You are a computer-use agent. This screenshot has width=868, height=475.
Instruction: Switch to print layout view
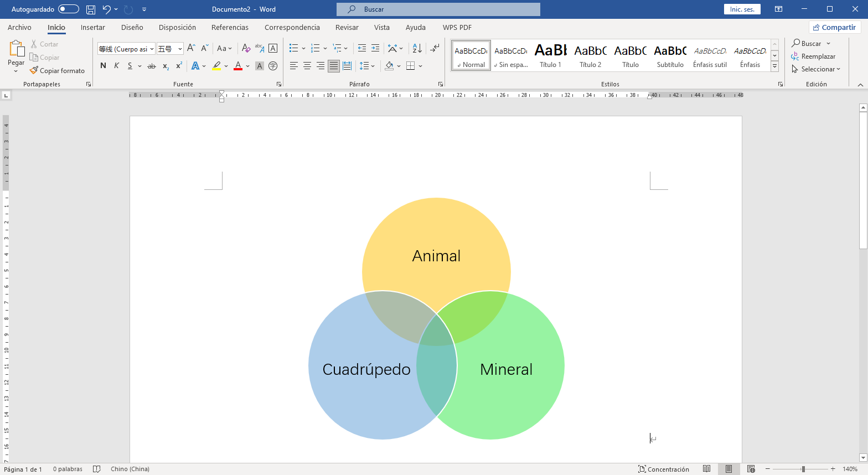728,469
